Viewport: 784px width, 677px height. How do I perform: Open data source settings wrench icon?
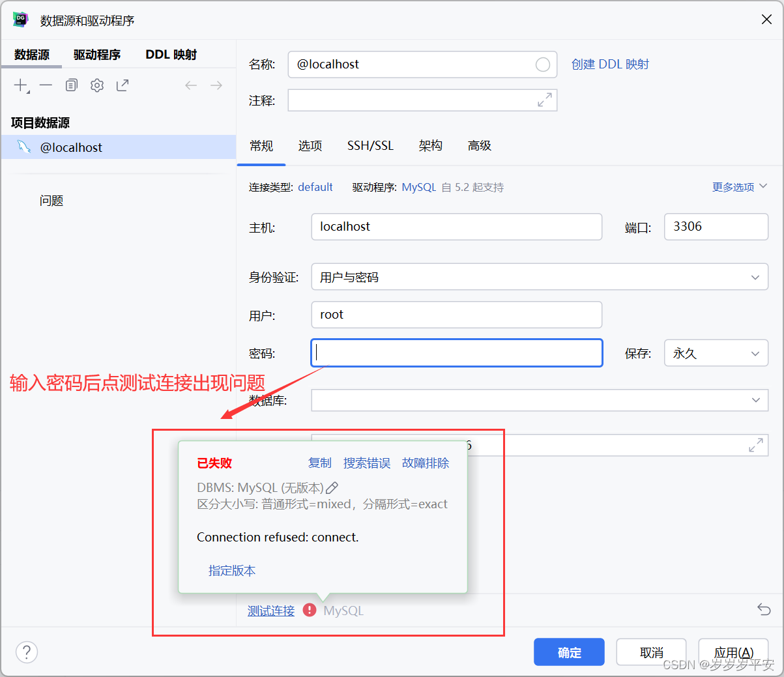97,85
